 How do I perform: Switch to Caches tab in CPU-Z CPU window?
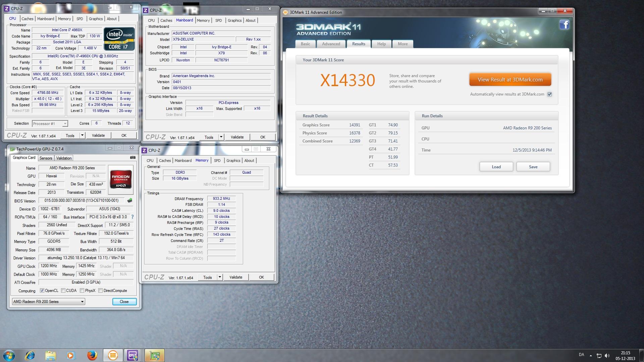tap(28, 19)
